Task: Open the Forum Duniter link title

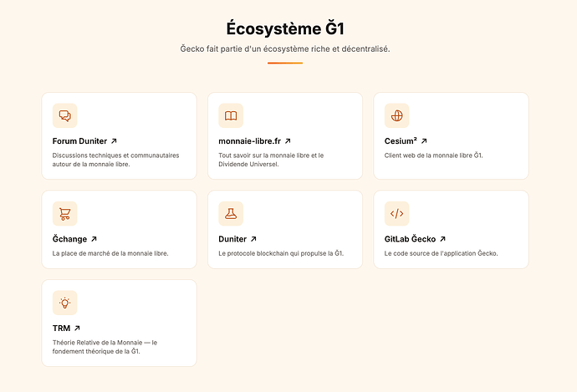Action: click(x=79, y=141)
